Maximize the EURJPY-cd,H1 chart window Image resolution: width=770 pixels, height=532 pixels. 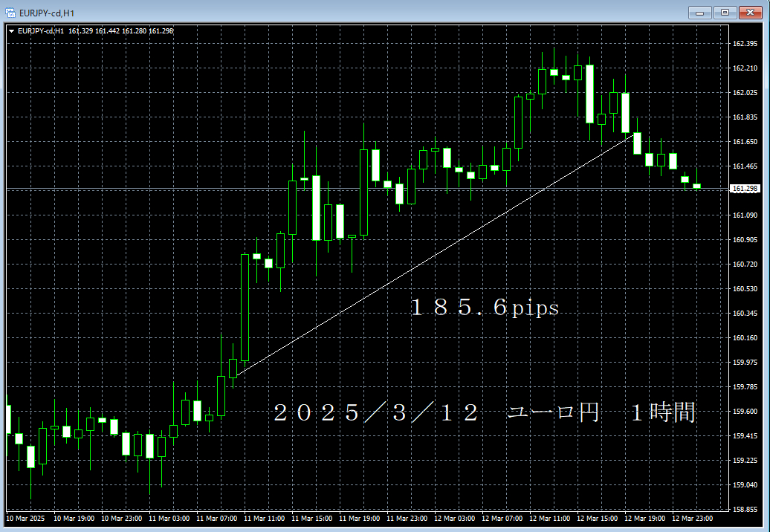(725, 13)
